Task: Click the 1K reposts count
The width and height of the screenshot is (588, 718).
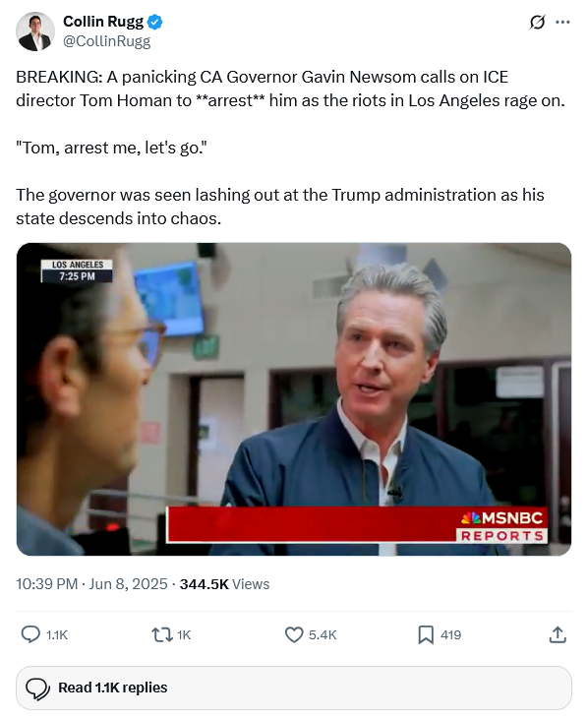Action: [184, 635]
